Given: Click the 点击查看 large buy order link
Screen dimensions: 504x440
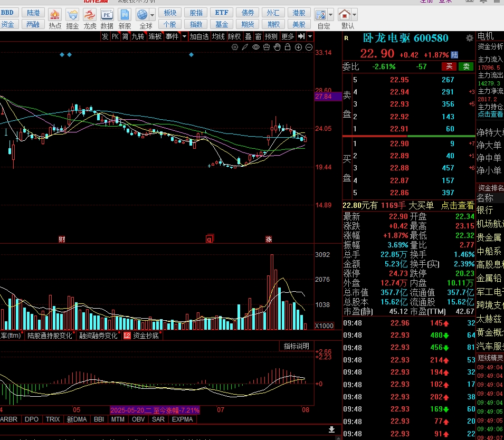Looking at the screenshot, I should coord(458,205).
